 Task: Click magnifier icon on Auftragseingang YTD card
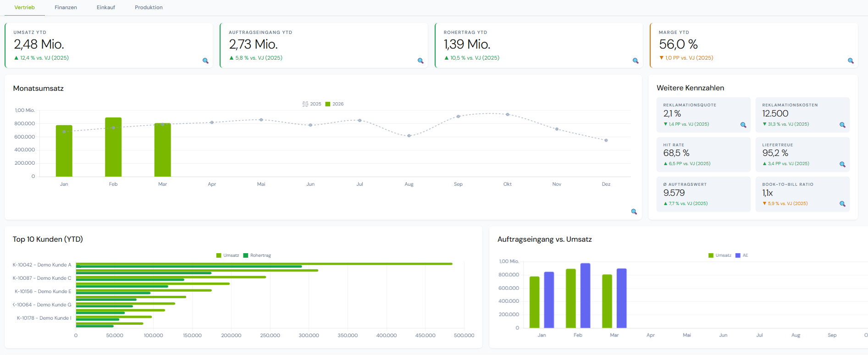(x=420, y=61)
